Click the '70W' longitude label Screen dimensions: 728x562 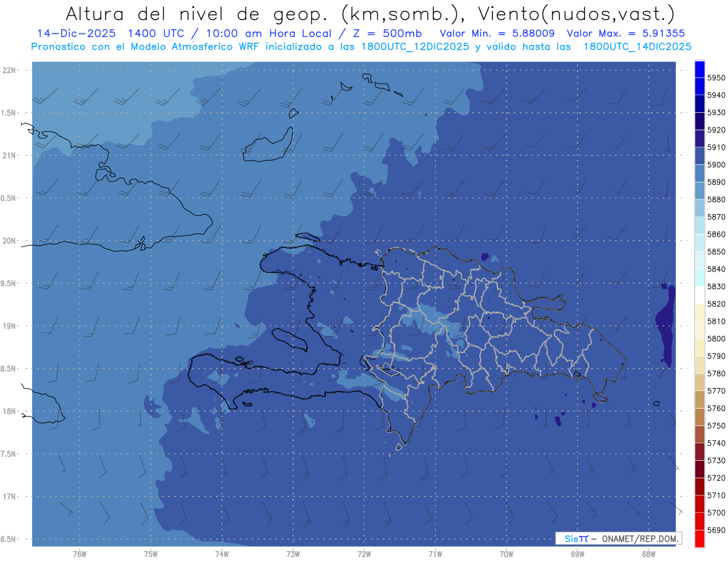(507, 554)
